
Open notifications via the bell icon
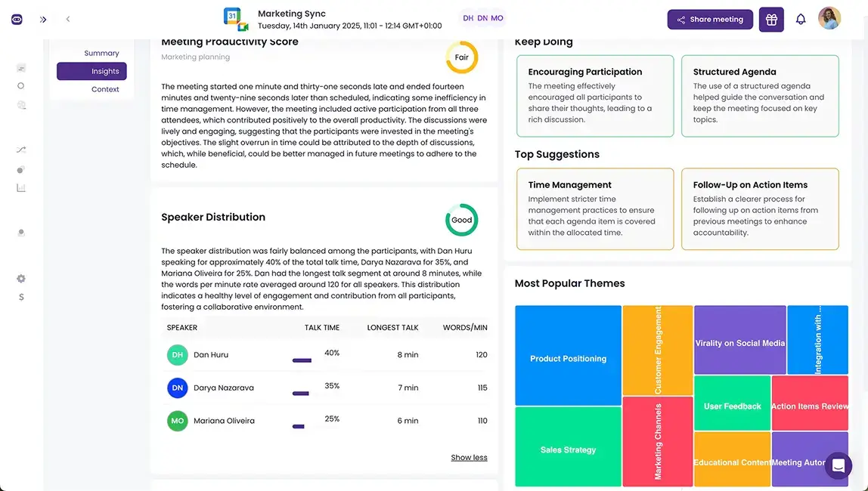coord(801,19)
